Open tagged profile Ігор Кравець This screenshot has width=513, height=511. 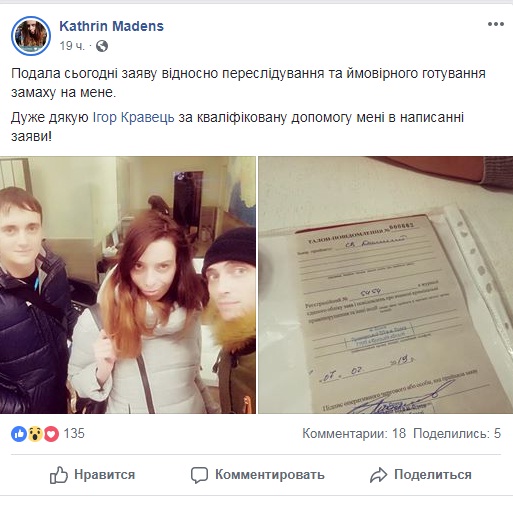pos(133,117)
